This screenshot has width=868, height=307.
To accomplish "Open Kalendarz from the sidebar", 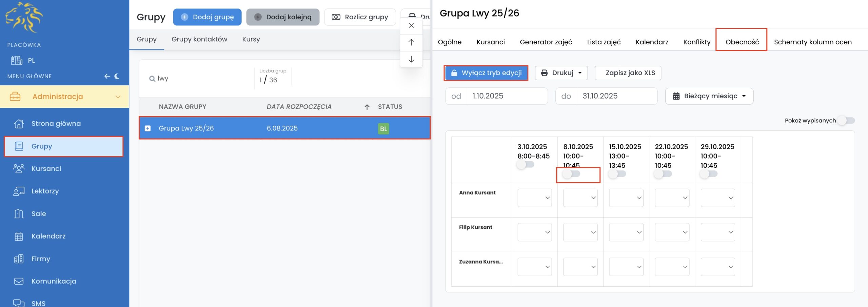I will point(48,236).
